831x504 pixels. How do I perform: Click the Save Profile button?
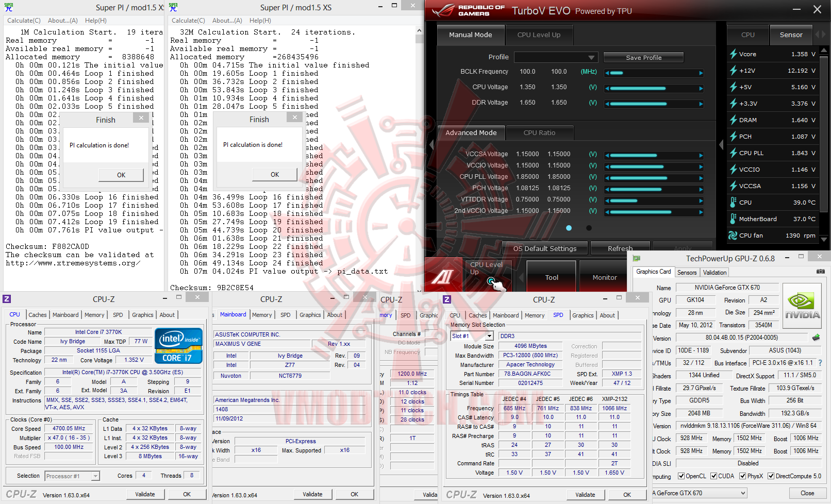pyautogui.click(x=644, y=58)
